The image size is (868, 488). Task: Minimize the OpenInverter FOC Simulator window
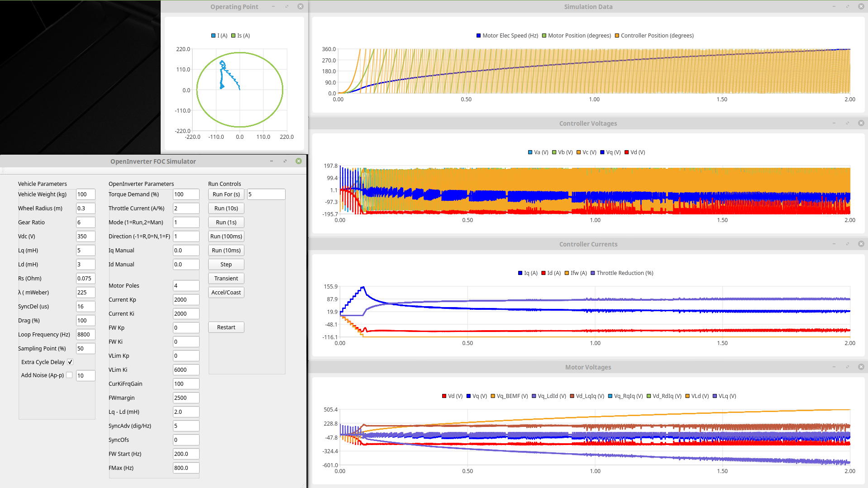[x=272, y=161]
